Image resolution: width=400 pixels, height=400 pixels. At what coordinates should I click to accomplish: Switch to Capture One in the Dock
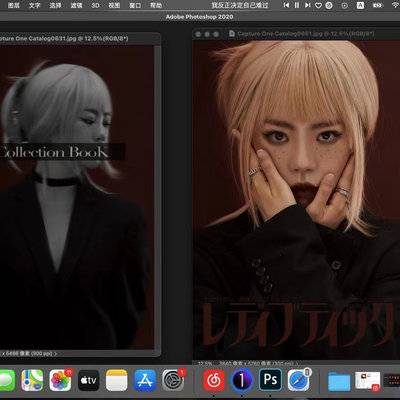[x=242, y=380]
